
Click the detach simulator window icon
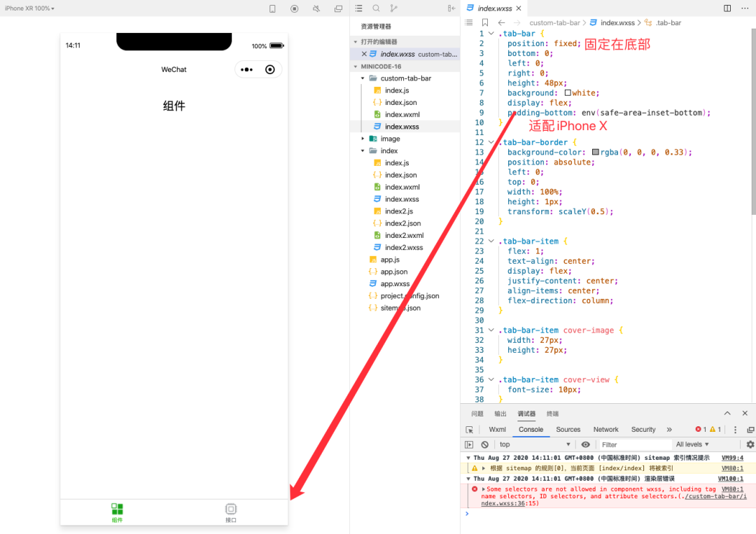[x=339, y=8]
